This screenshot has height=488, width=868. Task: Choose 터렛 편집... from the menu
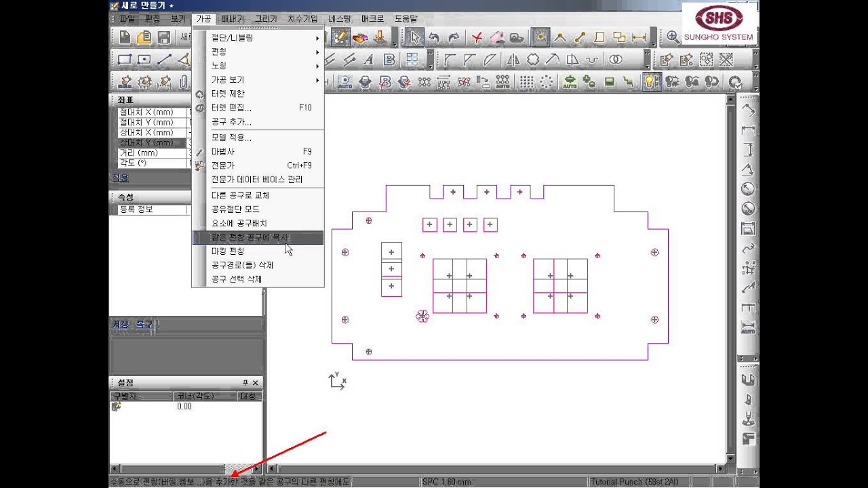pos(258,108)
